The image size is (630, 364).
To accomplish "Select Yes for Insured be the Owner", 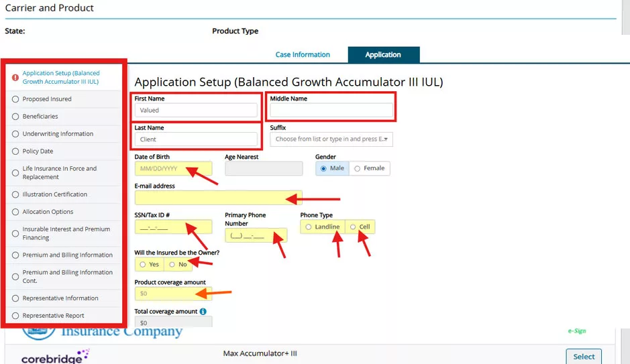I will coord(142,265).
